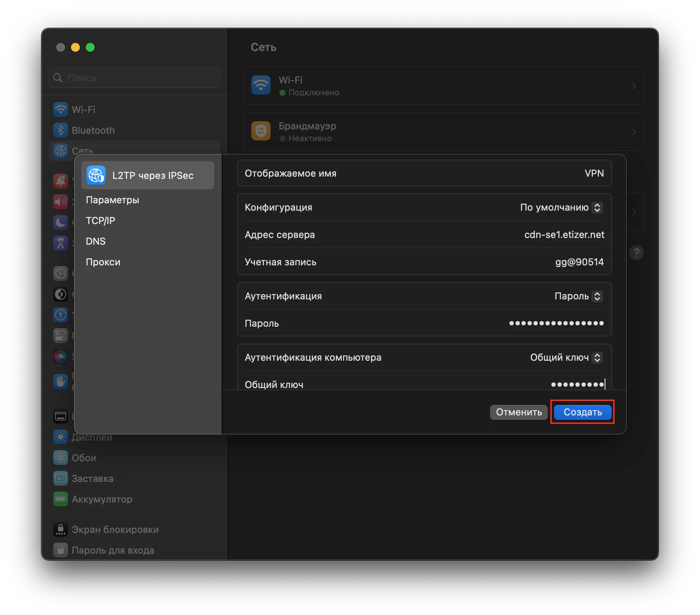Click the L2TP over IPSec globe icon
Viewport: 700px width, 615px height.
96,175
